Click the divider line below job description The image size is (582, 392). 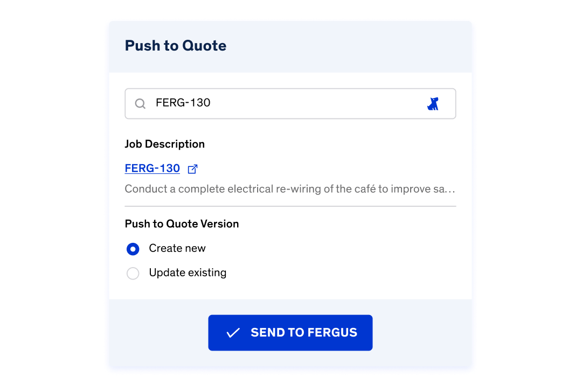(290, 206)
